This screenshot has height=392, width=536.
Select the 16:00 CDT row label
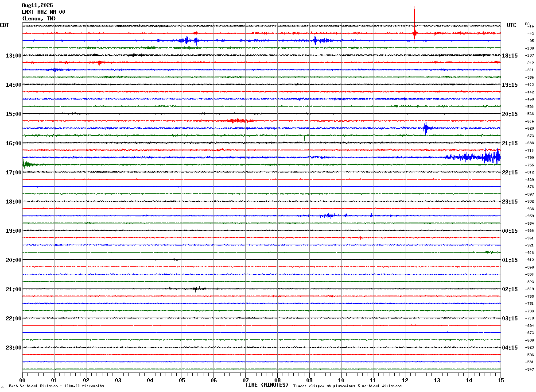pyautogui.click(x=14, y=143)
